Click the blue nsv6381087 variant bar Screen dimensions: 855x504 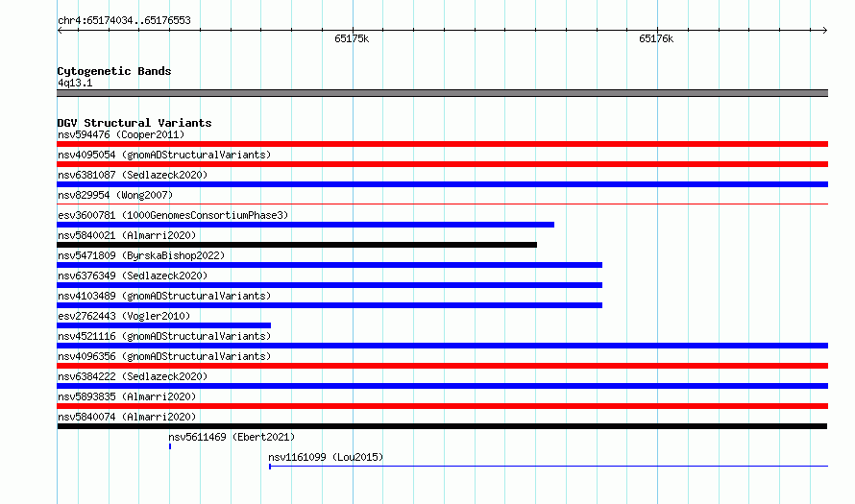(x=442, y=184)
